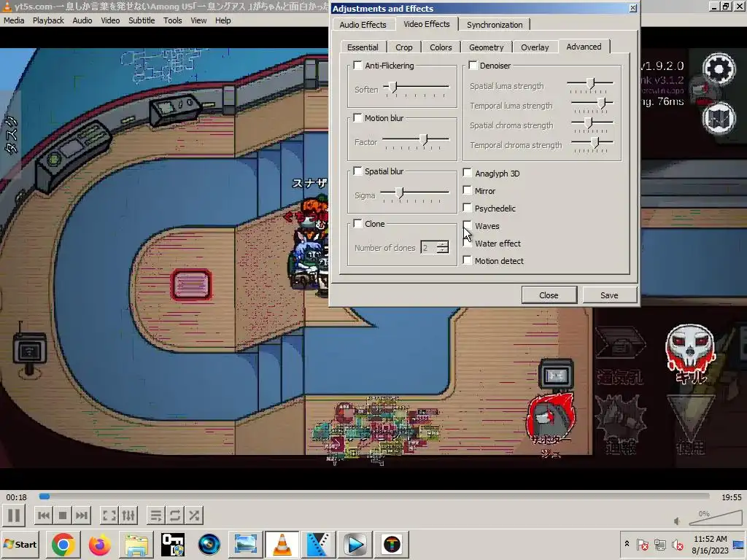Enable the Anti-Flickering checkbox
The height and width of the screenshot is (560, 747).
[x=357, y=66]
